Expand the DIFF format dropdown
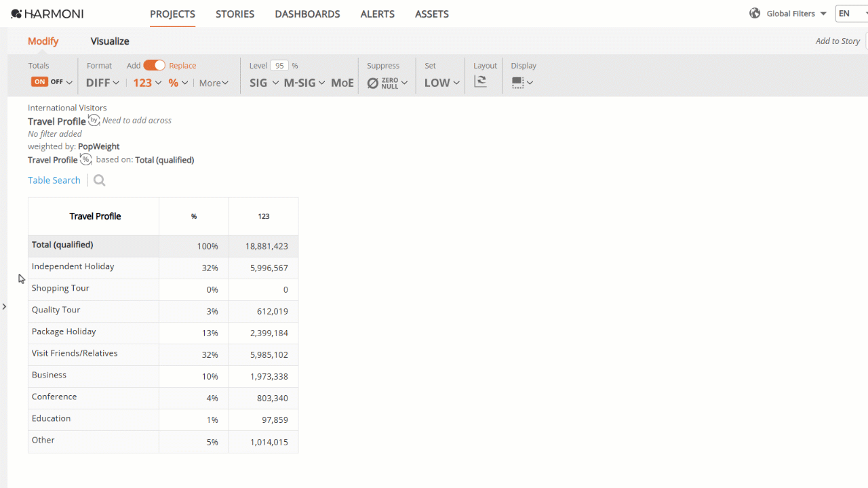868x488 pixels. (x=103, y=83)
